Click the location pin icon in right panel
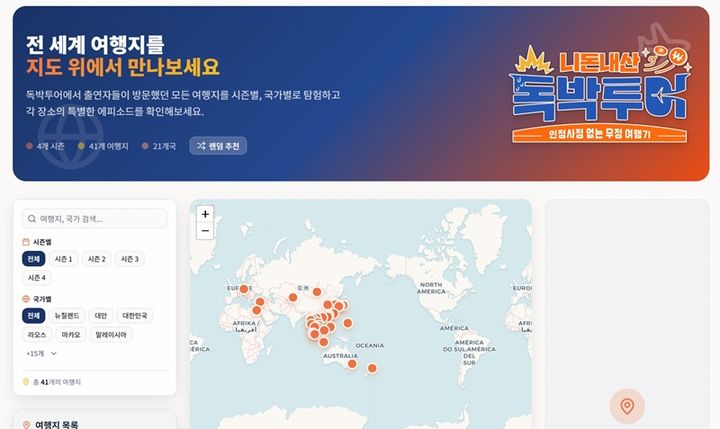 [627, 406]
